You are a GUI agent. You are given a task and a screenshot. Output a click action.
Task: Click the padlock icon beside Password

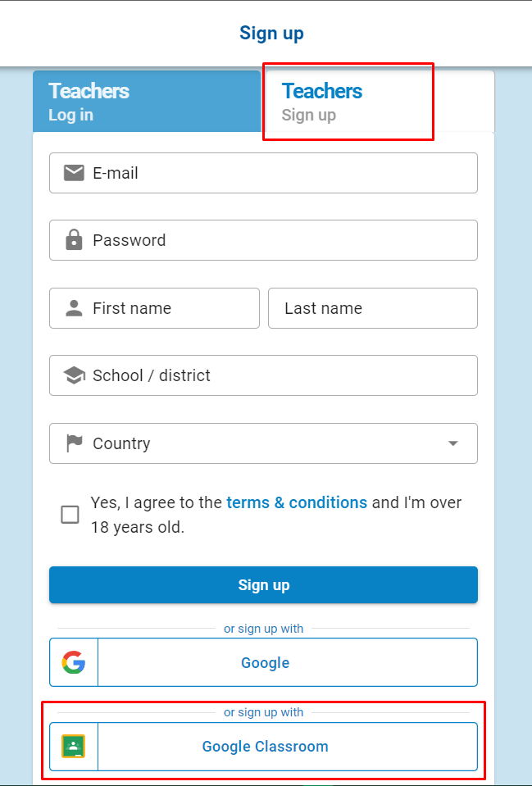pos(74,239)
